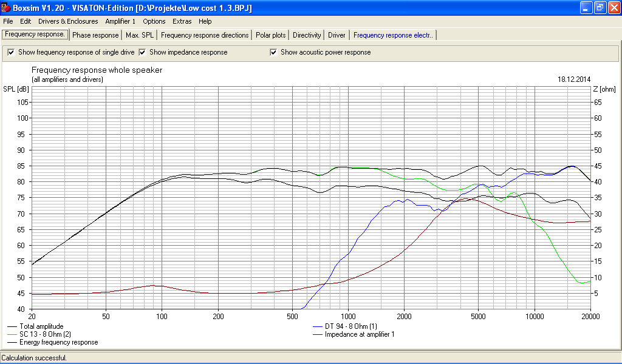Toggle Show acoustic power response checkbox
The image size is (622, 364).
click(x=273, y=52)
